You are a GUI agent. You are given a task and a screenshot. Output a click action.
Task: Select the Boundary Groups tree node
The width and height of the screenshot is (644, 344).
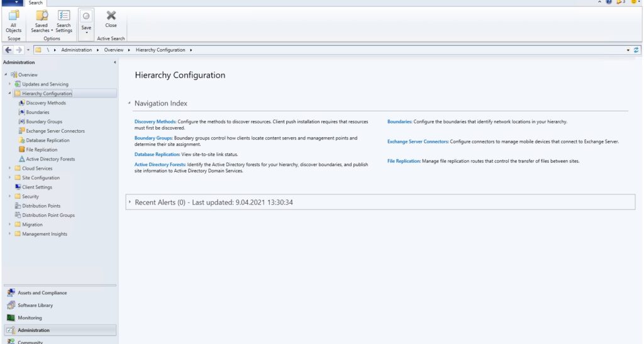tap(44, 121)
